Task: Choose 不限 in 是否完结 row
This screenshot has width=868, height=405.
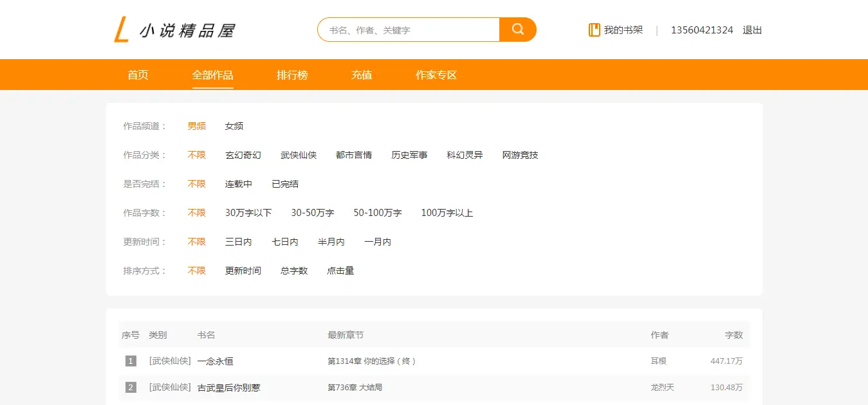Action: click(197, 184)
